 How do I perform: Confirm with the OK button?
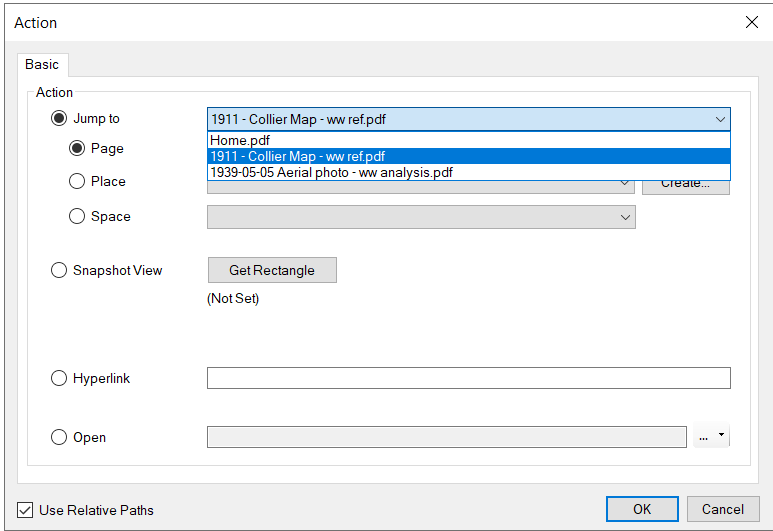point(641,509)
